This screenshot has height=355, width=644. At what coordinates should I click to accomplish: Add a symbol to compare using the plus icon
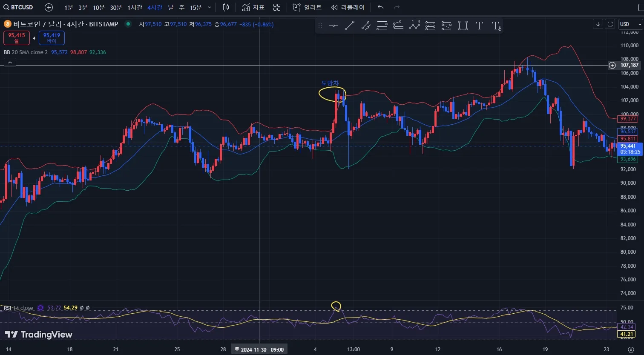coord(49,7)
